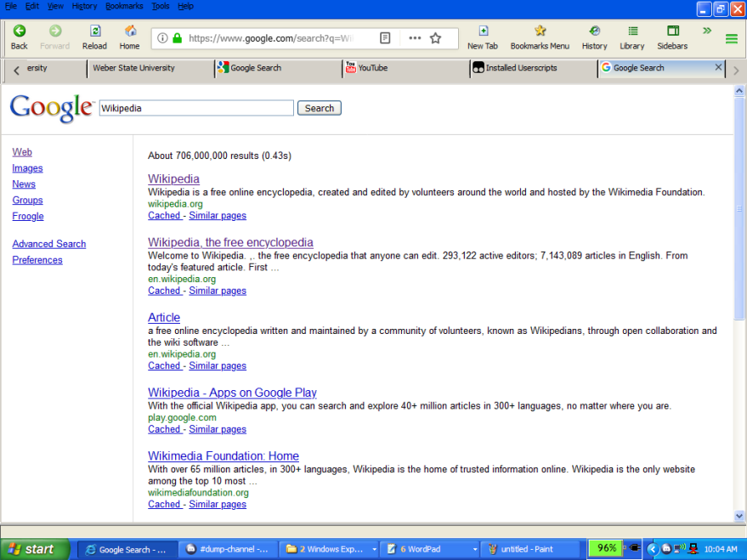Open Library toolbar icon
This screenshot has height=560, width=747.
(632, 31)
